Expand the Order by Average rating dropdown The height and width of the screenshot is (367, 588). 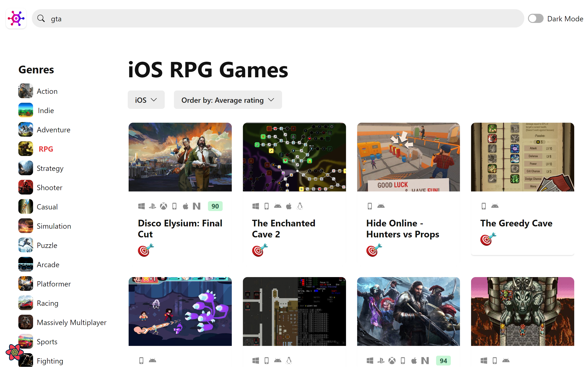tap(228, 100)
